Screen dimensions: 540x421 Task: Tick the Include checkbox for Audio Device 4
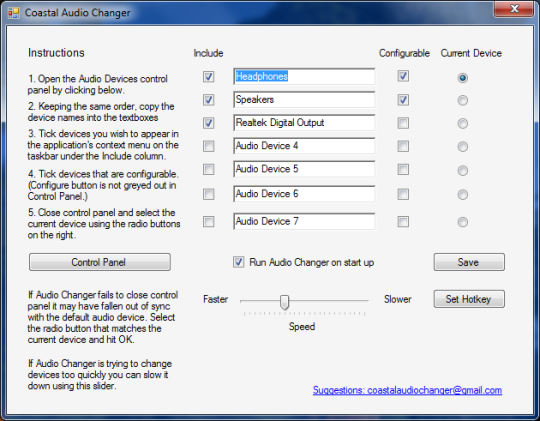click(208, 146)
